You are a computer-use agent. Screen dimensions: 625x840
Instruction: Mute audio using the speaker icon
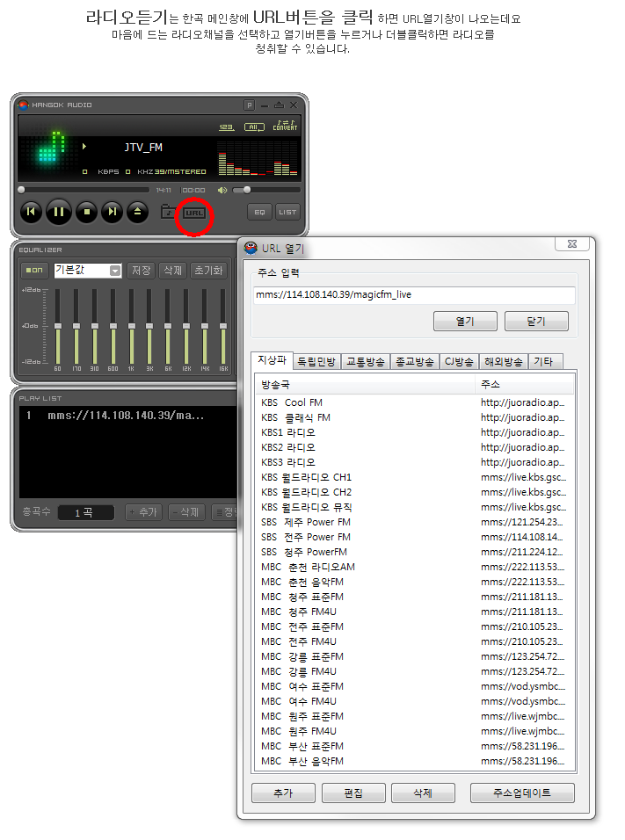pyautogui.click(x=222, y=190)
